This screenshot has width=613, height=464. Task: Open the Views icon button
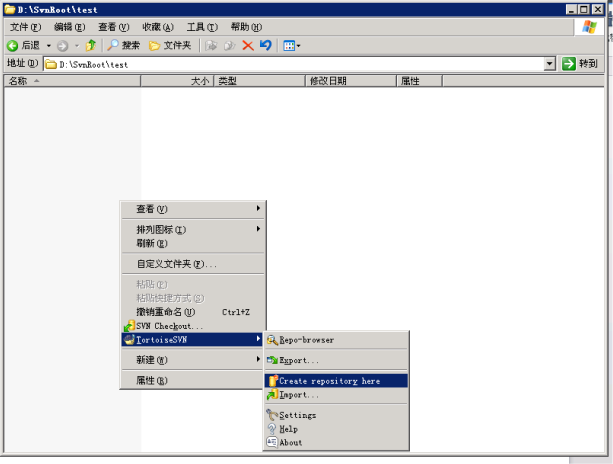click(289, 46)
